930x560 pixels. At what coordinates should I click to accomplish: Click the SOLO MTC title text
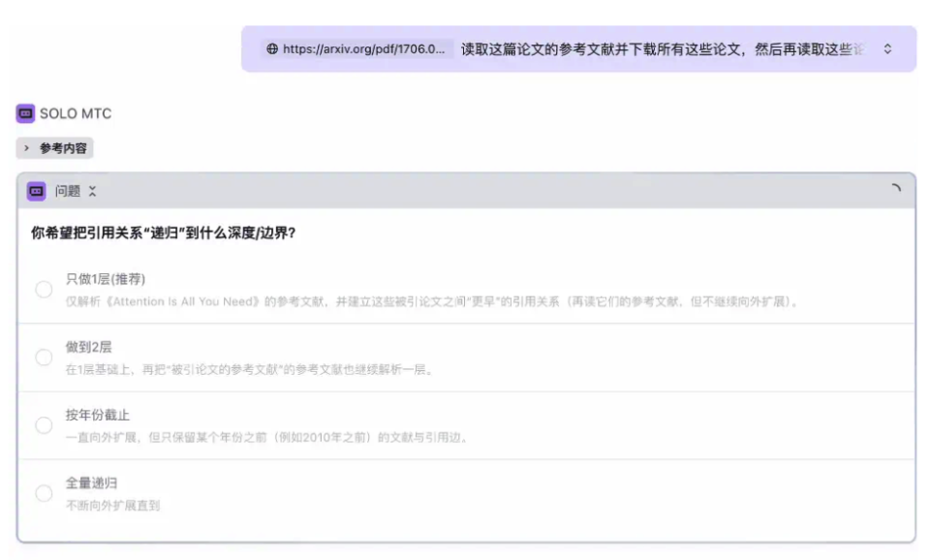click(77, 113)
